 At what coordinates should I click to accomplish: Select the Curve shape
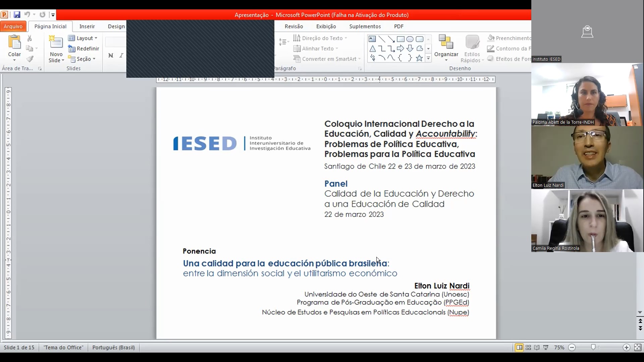(391, 58)
